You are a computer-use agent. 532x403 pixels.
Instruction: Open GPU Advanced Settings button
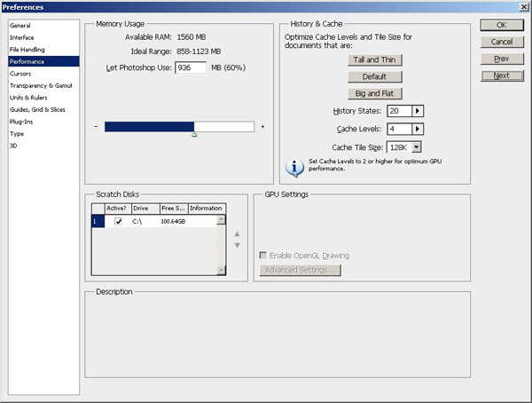coord(301,270)
